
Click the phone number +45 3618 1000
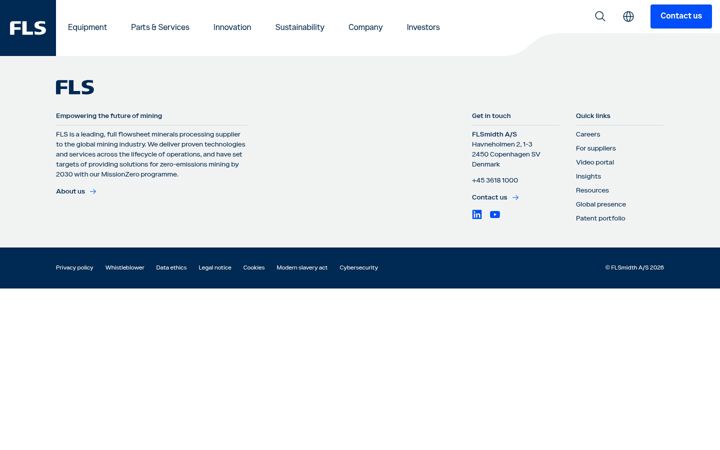coord(495,180)
